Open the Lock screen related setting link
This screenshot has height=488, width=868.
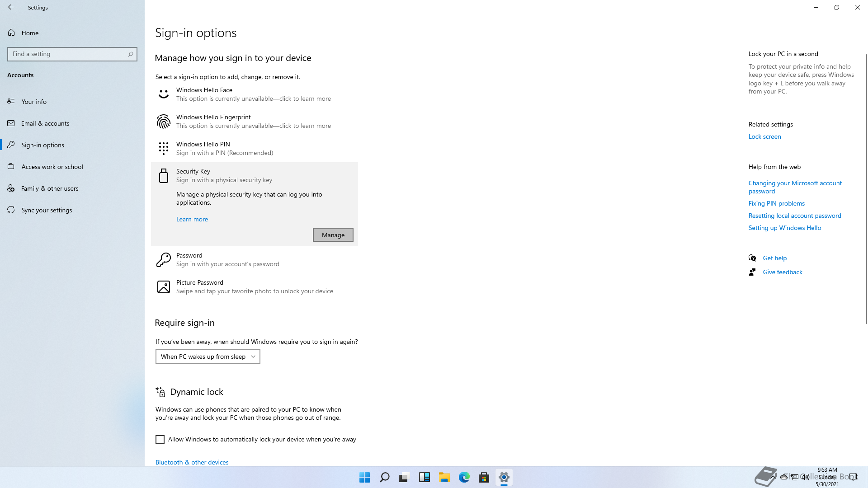click(764, 136)
